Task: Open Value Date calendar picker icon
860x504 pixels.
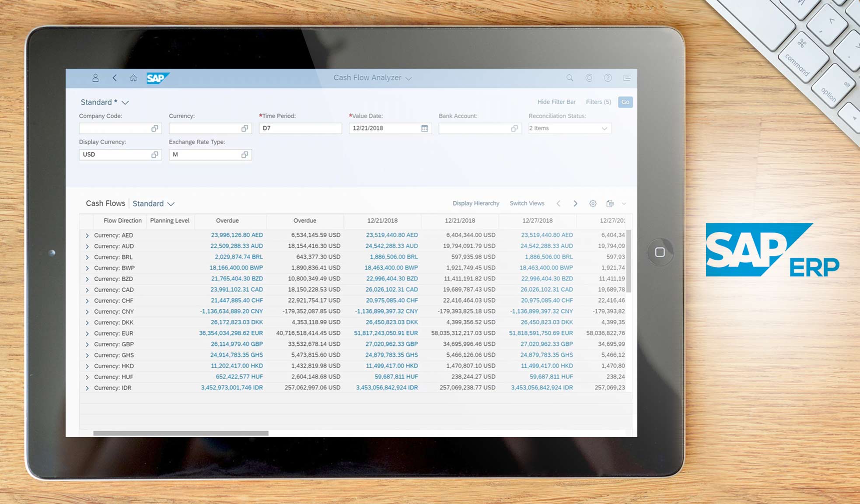Action: (424, 128)
